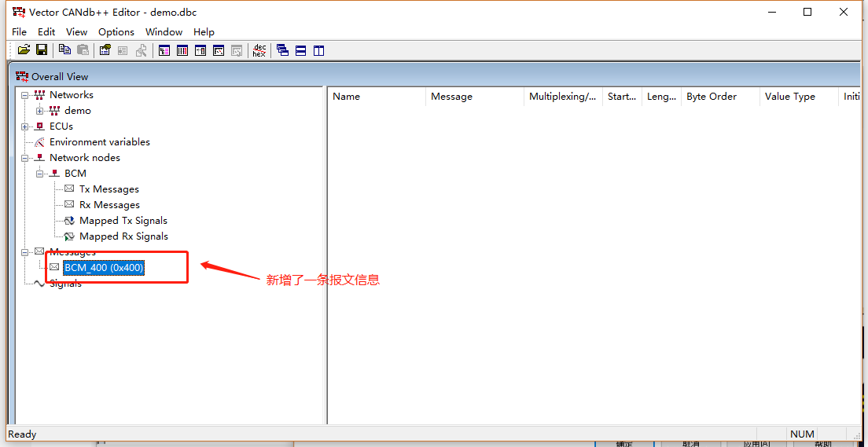Open the Window menu
Viewport: 868px width, 447px height.
pos(164,31)
